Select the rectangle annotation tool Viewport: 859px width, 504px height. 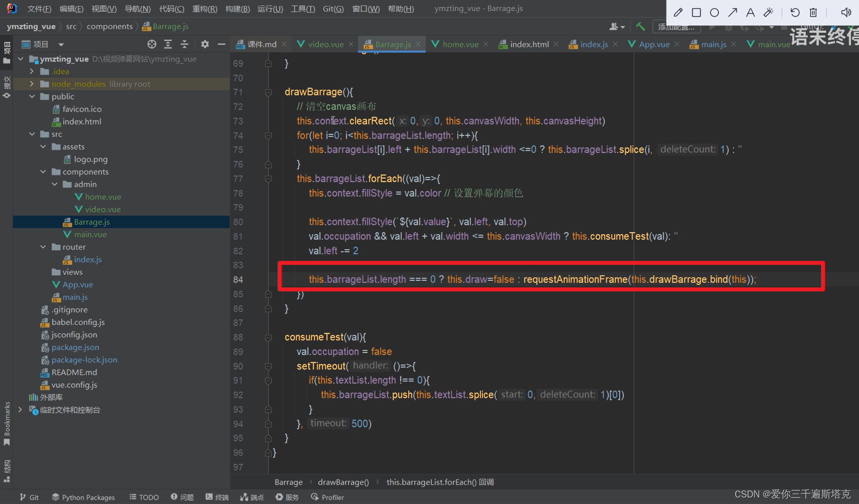point(696,13)
